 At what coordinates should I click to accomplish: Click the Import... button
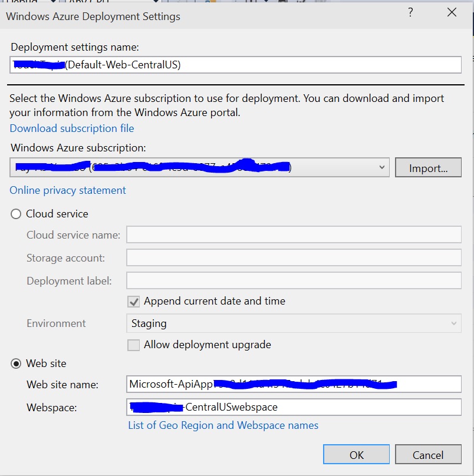428,167
